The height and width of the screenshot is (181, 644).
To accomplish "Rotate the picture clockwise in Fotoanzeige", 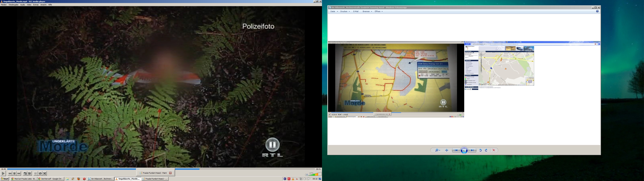I will pos(486,150).
